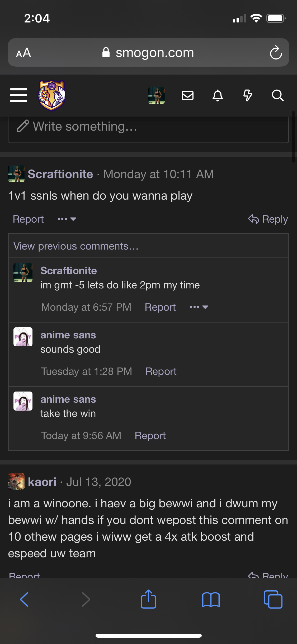Open the alerts bell icon
Image resolution: width=297 pixels, height=644 pixels.
218,95
